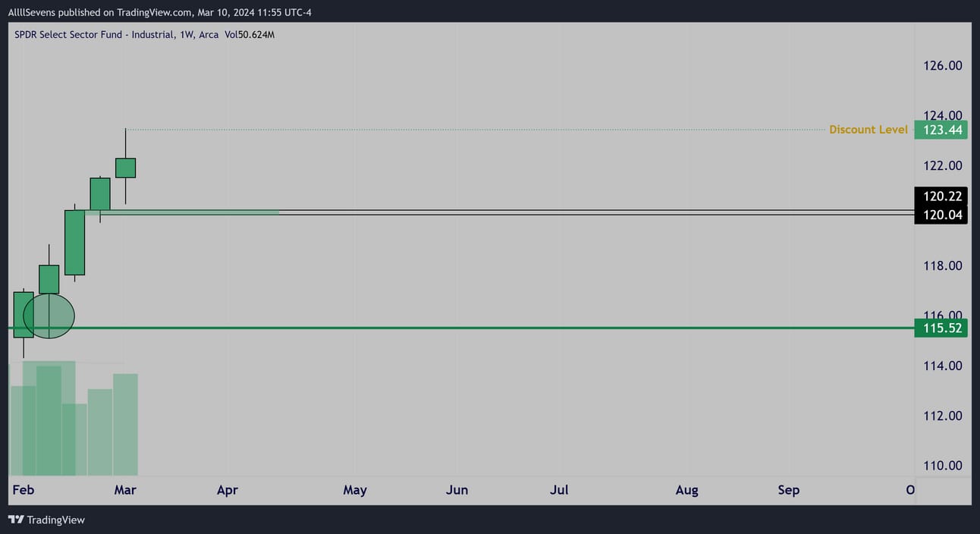The width and height of the screenshot is (980, 534).
Task: Click the black 120.04 price label
Action: click(x=941, y=215)
